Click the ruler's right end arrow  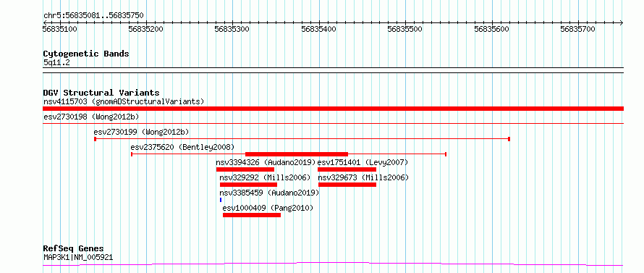(x=621, y=22)
